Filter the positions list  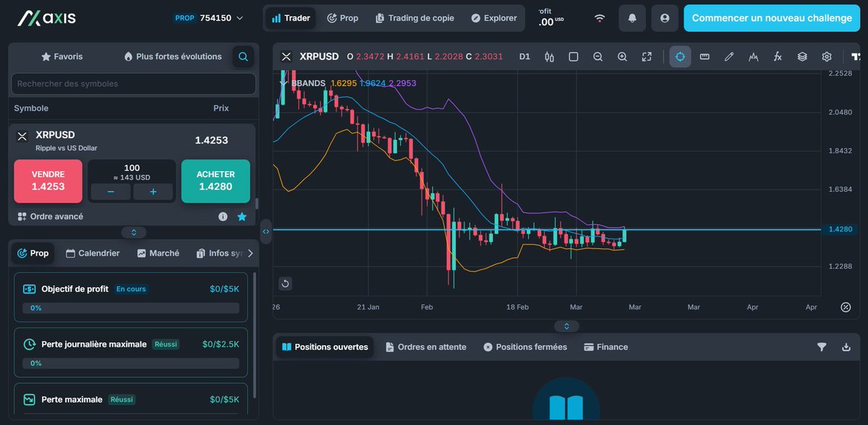tap(822, 348)
